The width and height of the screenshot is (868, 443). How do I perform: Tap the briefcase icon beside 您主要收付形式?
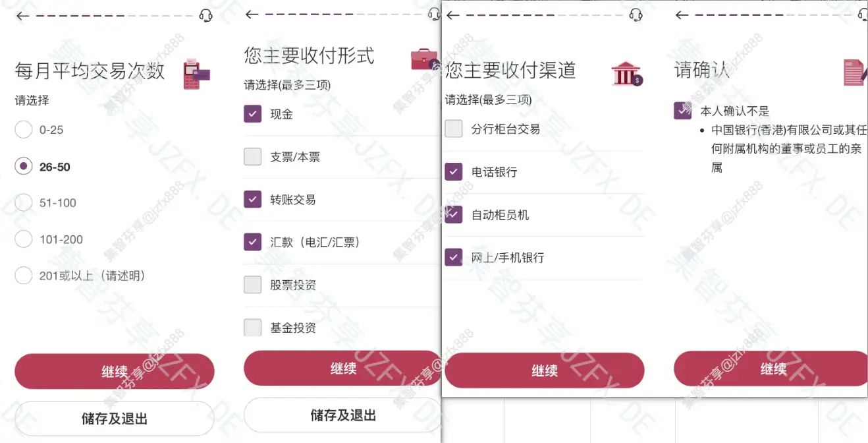click(425, 59)
